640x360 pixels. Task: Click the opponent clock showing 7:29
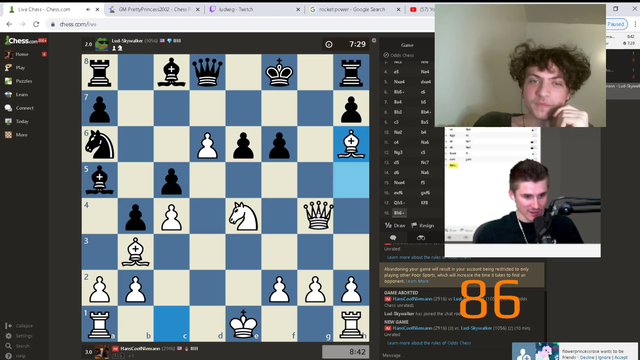click(x=346, y=44)
